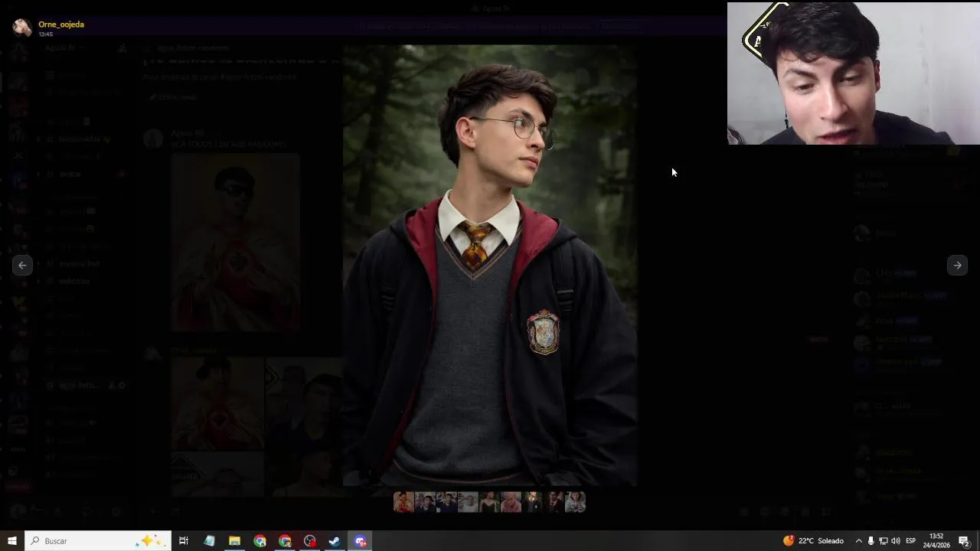This screenshot has height=551, width=980.
Task: Show hidden system tray icons
Action: [858, 541]
